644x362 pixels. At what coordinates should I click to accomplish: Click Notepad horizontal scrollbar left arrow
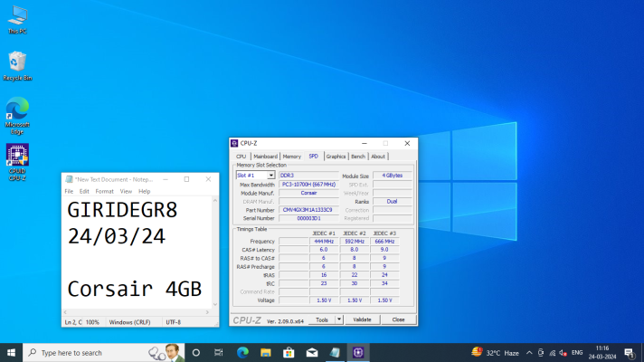[65, 312]
